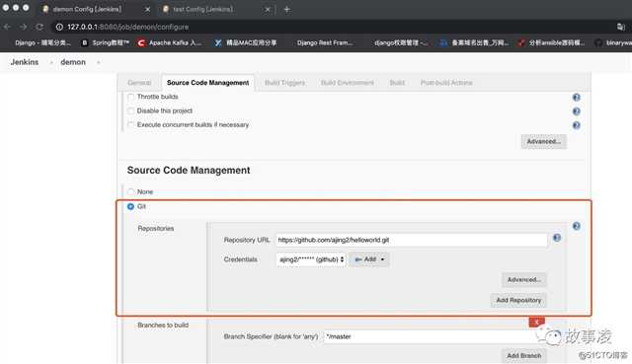Close the test Config tab

click(268, 9)
